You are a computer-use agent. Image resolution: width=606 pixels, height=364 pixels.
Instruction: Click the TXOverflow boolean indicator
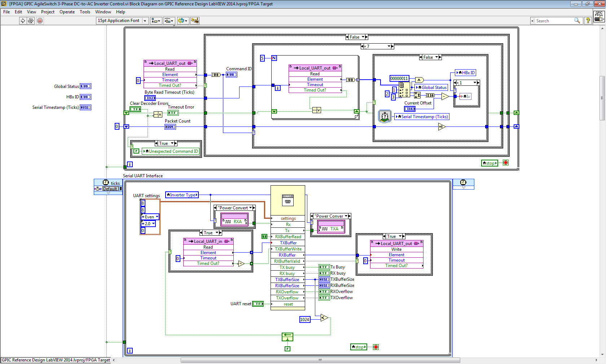(324, 298)
